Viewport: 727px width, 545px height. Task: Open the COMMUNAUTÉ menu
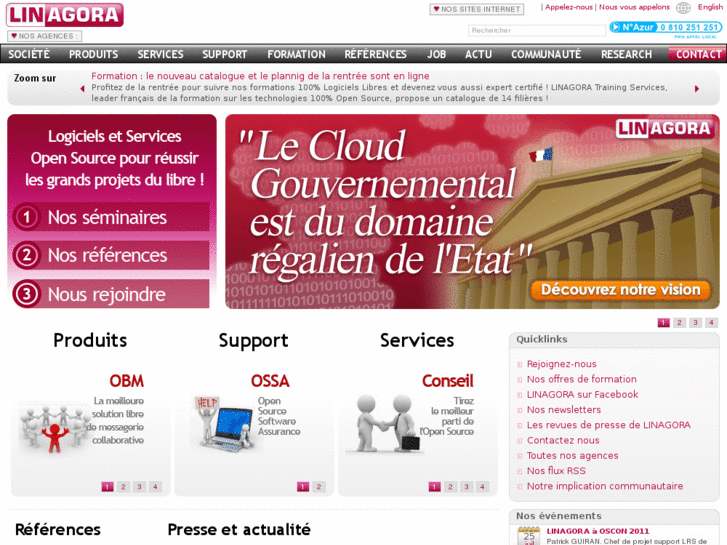(546, 54)
